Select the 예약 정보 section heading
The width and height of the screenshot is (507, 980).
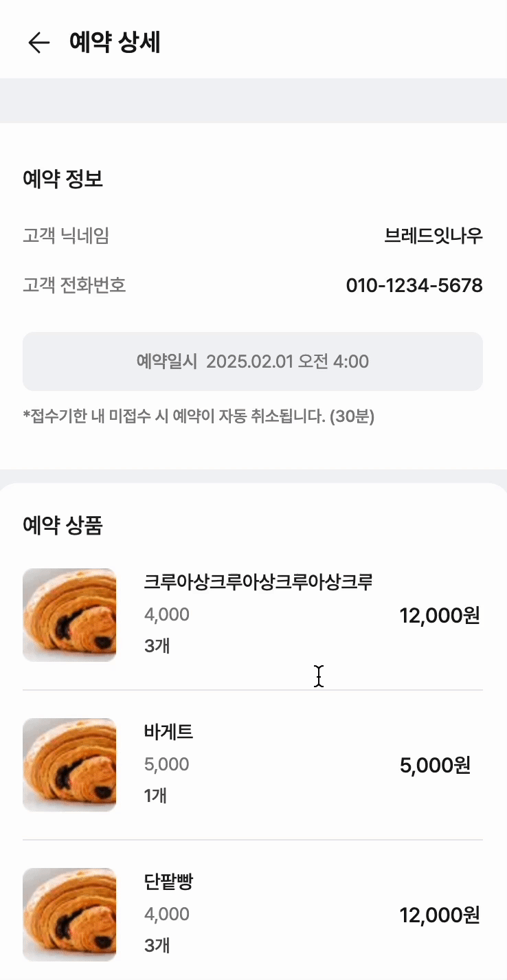click(63, 180)
